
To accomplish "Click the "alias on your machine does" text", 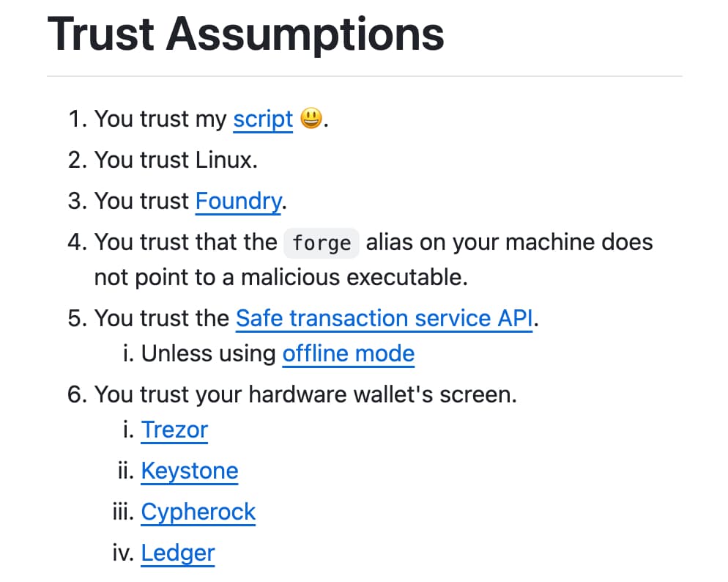I will (x=509, y=242).
